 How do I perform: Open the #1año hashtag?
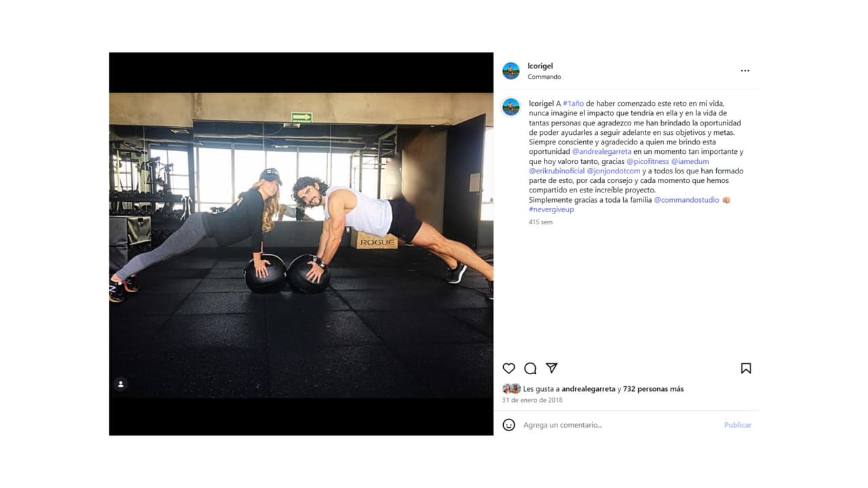pyautogui.click(x=574, y=104)
